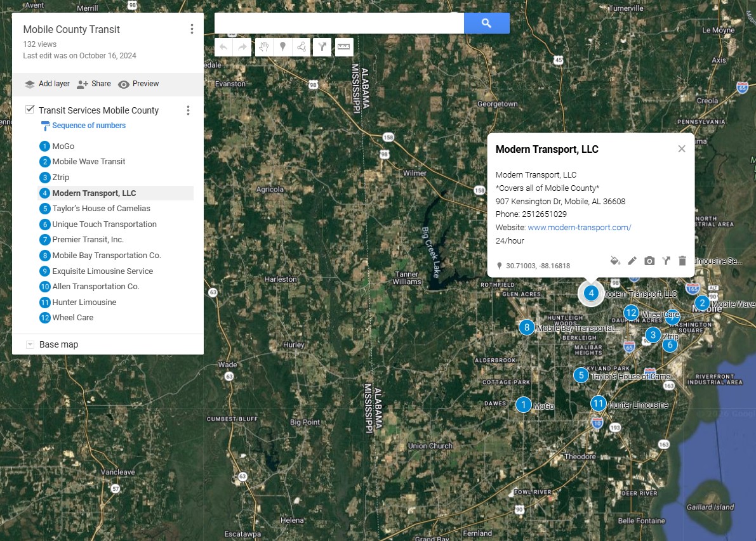Click the Mobile County Transit map title
The height and width of the screenshot is (541, 756).
pos(71,29)
